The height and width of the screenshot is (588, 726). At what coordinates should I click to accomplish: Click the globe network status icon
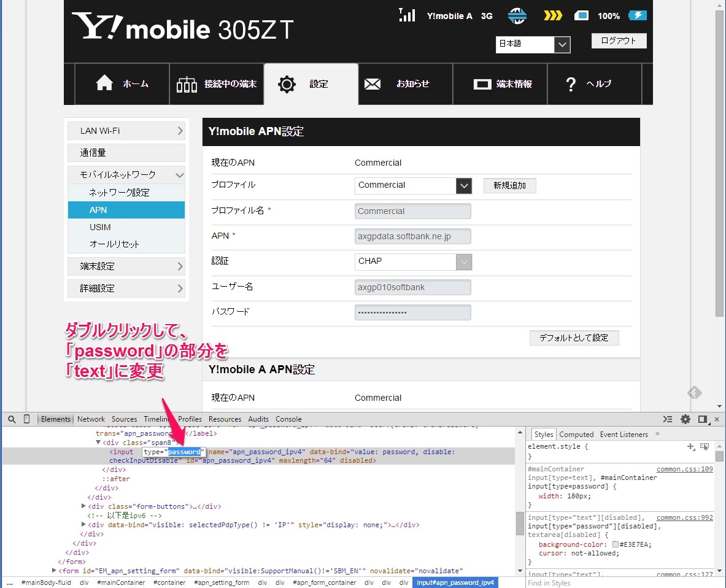517,15
